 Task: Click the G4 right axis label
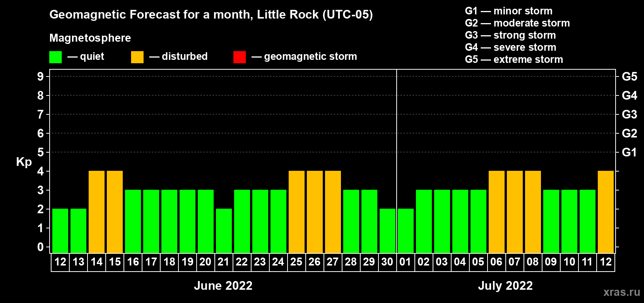tap(630, 95)
